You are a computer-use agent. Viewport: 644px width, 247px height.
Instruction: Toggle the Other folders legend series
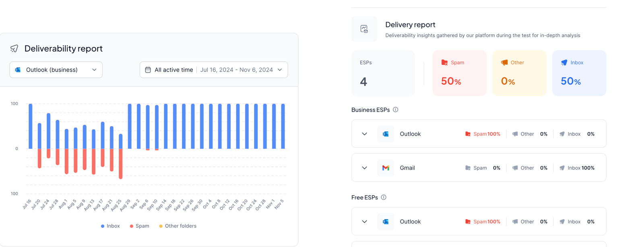click(x=178, y=226)
